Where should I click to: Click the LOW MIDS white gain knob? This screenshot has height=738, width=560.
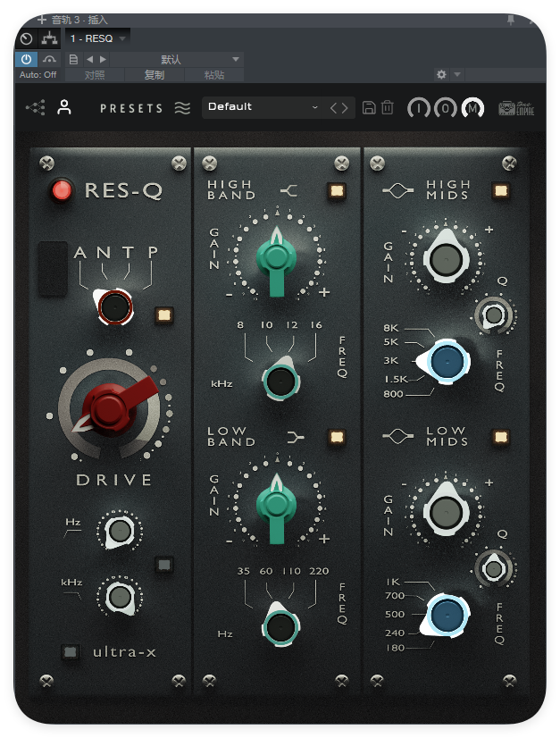pos(446,511)
